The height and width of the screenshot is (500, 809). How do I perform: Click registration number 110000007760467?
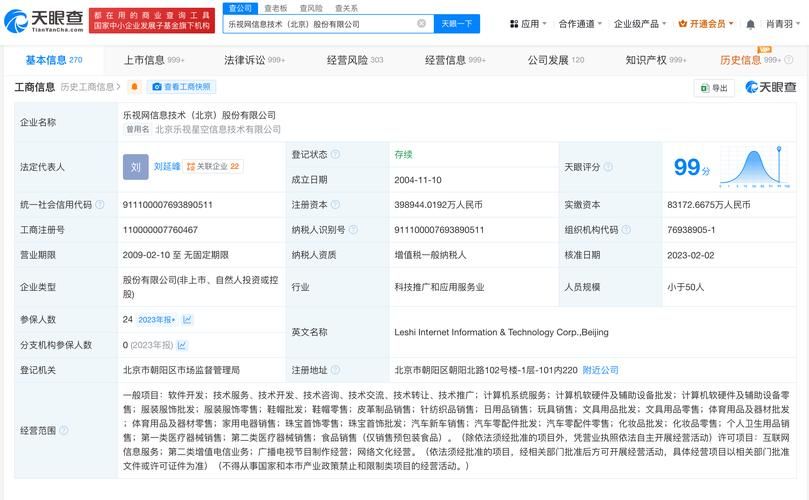160,230
